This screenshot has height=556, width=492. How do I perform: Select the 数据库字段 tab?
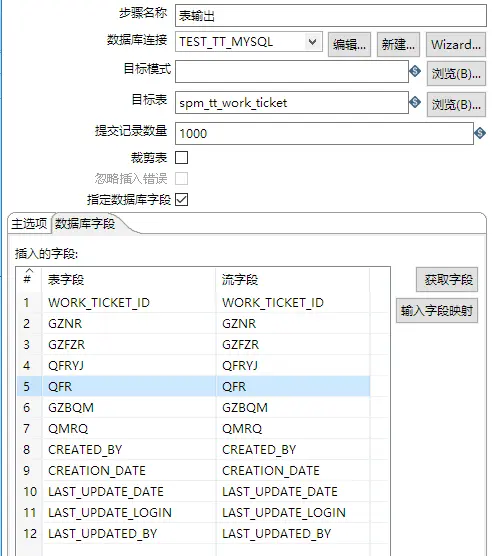[x=85, y=224]
